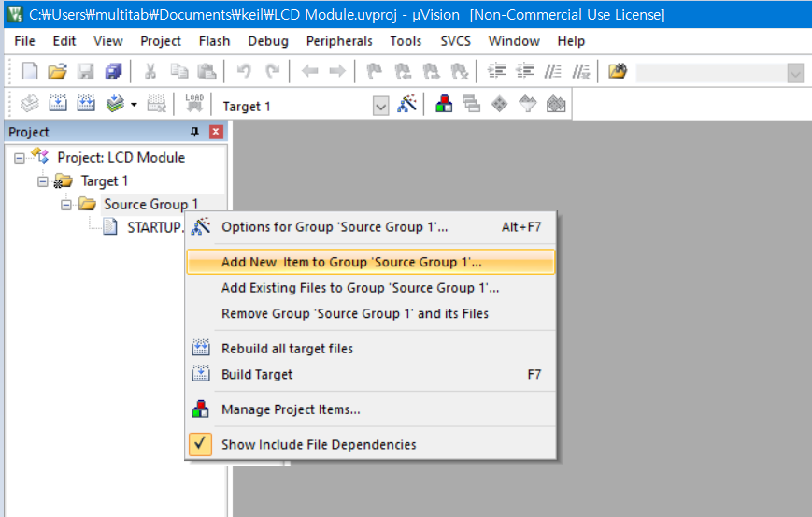Click the Indent selection icon
812x517 pixels.
click(497, 71)
